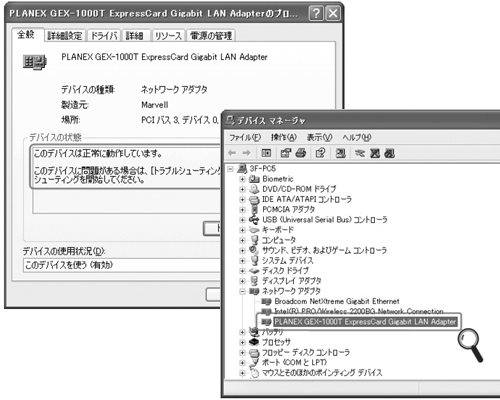Select Broadcom NetXtreme Gigabit Ethernet

click(337, 301)
